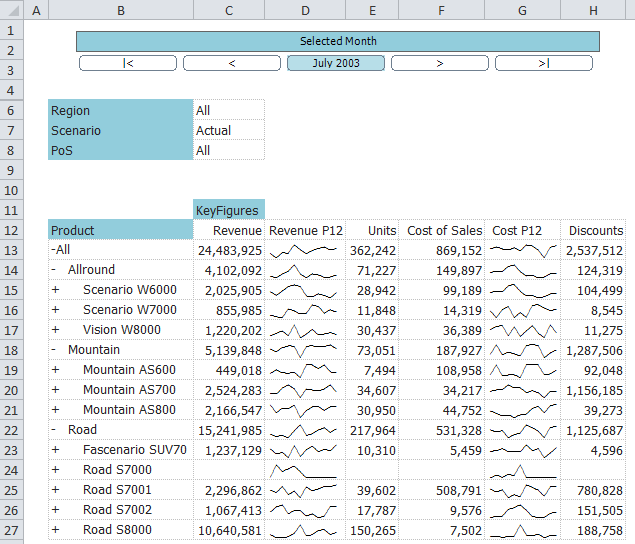Click the July 2003 month button
This screenshot has height=544, width=635.
(336, 63)
